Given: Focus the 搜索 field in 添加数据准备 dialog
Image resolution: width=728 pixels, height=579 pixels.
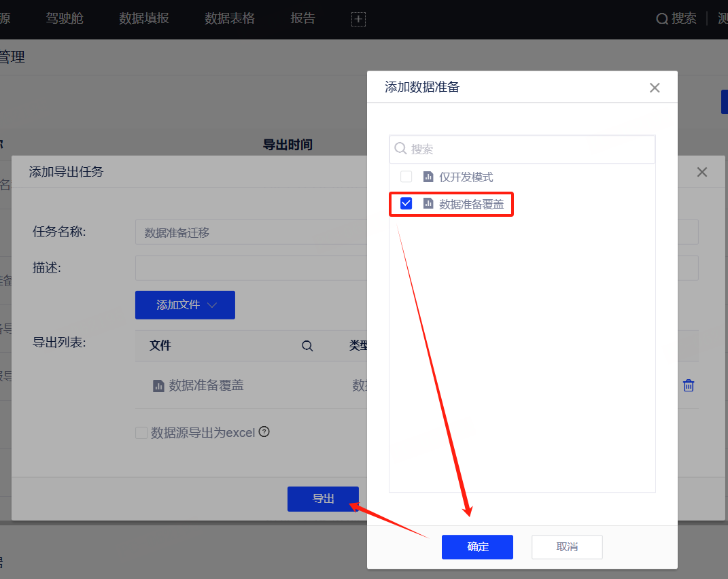Looking at the screenshot, I should tap(530, 149).
